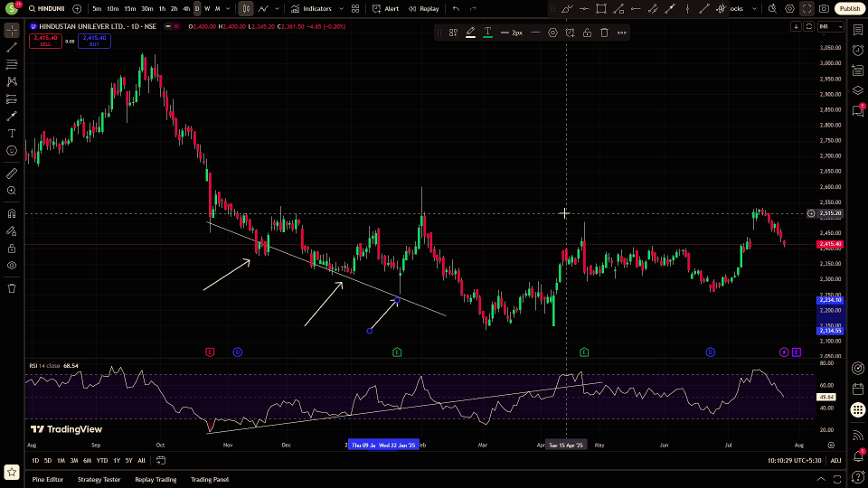Select the All date range
The height and width of the screenshot is (488, 868).
pos(142,460)
